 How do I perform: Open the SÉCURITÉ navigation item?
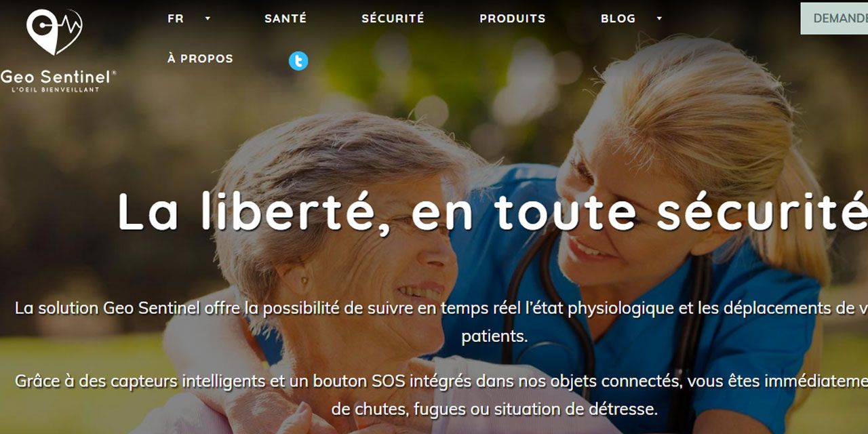point(393,18)
